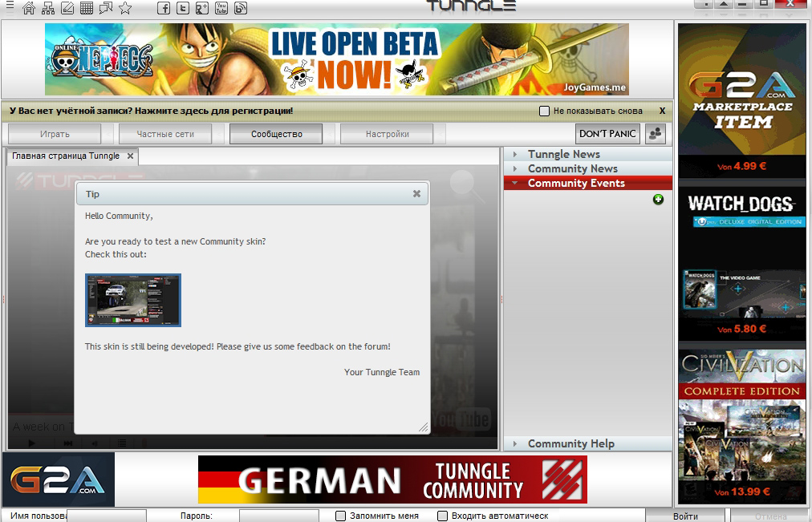Expand the Community News section
Viewport: 812px width, 522px height.
click(x=572, y=168)
